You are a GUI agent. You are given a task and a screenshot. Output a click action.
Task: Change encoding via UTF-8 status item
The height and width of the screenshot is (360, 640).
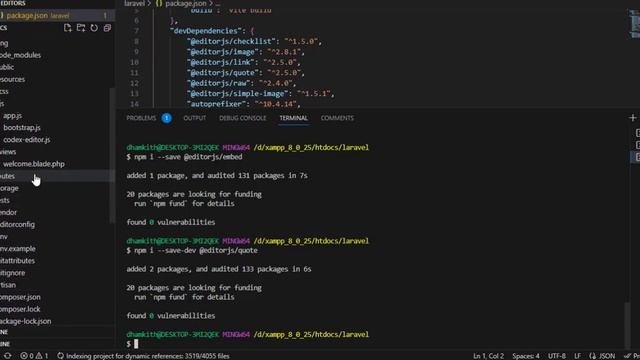tap(557, 356)
